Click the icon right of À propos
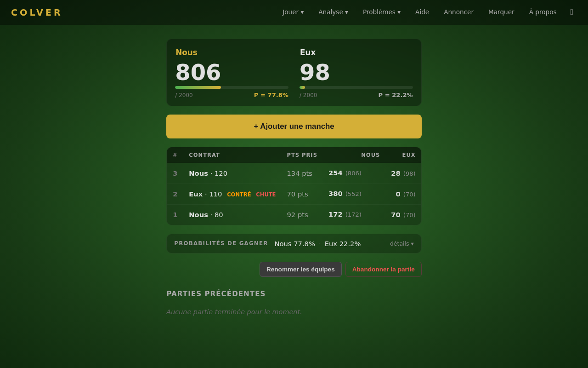 point(572,12)
